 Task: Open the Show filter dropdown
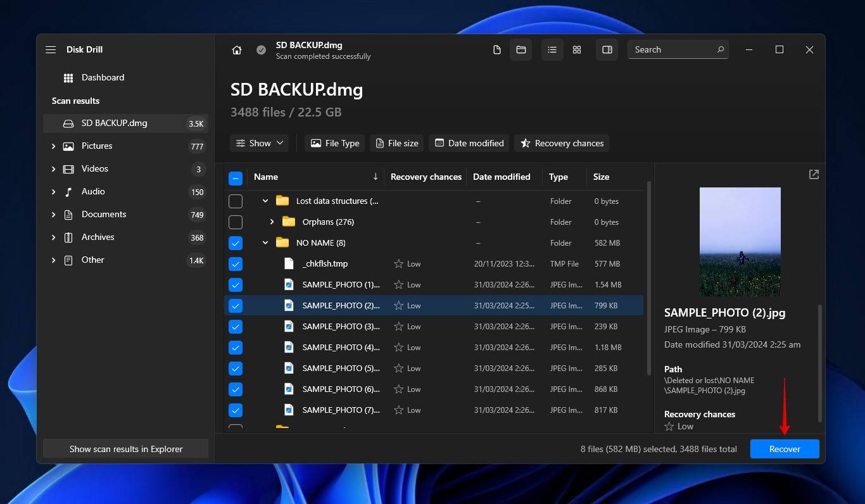click(x=260, y=143)
